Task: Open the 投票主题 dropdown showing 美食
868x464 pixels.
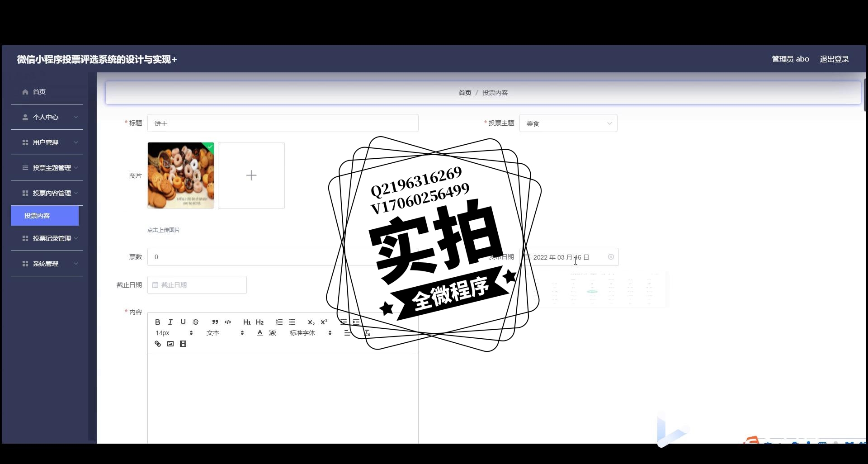Action: tap(568, 123)
